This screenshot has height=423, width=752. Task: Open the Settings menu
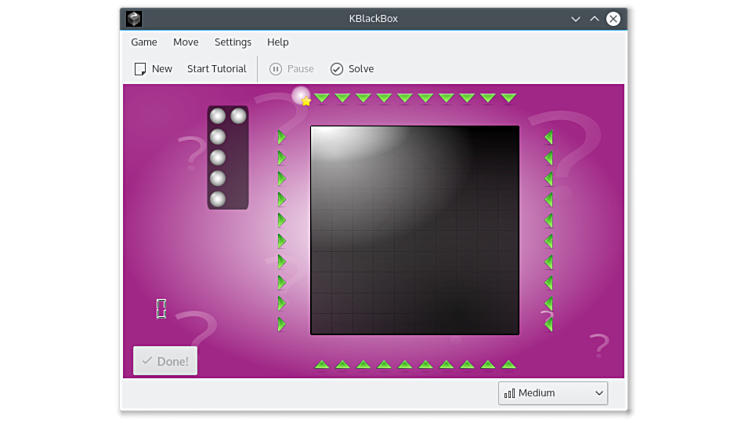[233, 42]
